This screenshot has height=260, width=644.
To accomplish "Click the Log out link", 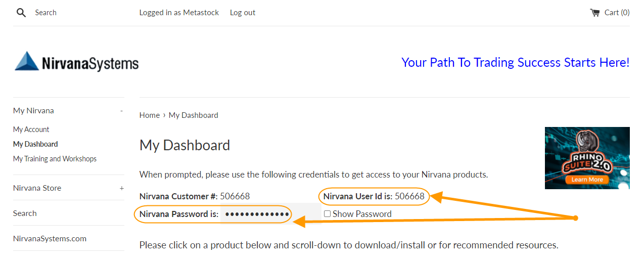I will 243,13.
